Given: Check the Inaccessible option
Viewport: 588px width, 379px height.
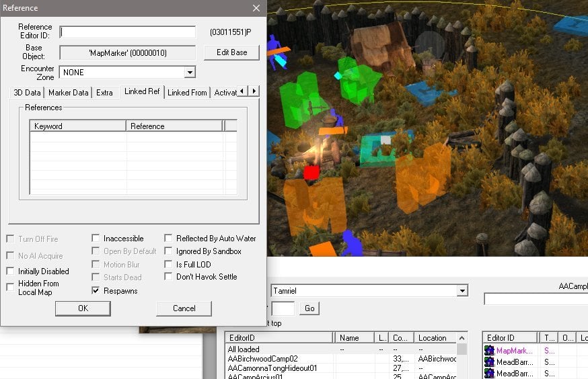Looking at the screenshot, I should [96, 238].
